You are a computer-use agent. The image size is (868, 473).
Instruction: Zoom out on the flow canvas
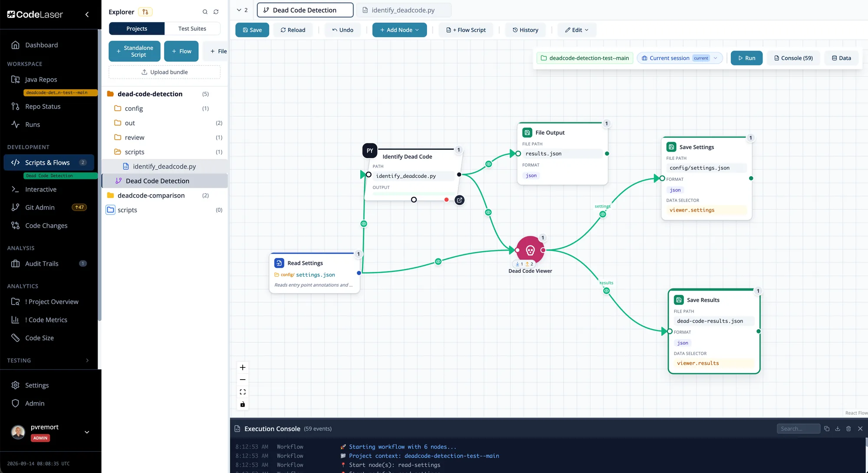pyautogui.click(x=243, y=380)
